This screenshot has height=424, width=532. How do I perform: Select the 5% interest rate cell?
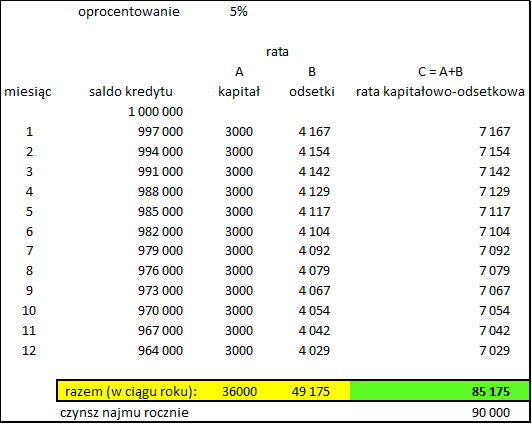[239, 12]
